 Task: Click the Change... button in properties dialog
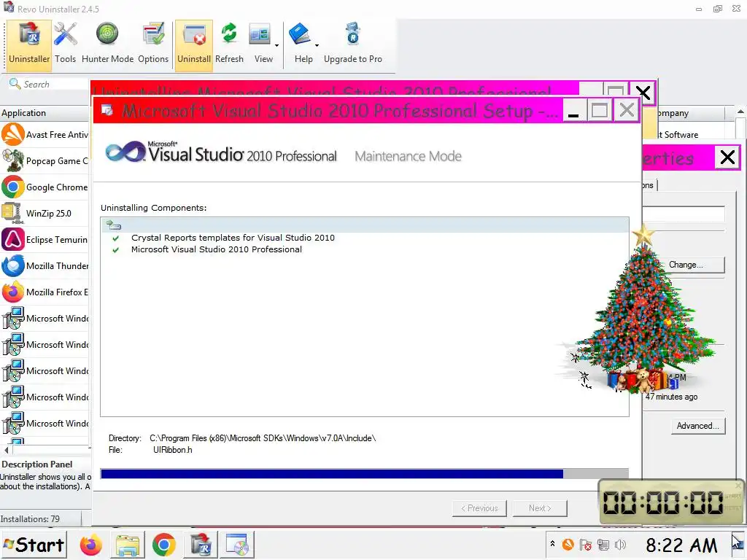click(686, 265)
